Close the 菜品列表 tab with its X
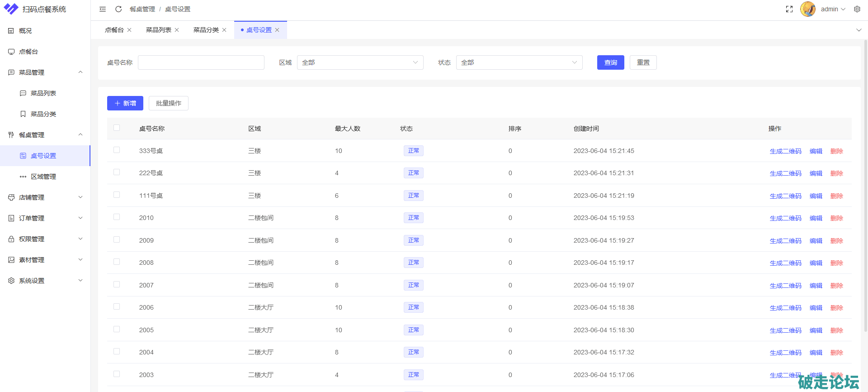The height and width of the screenshot is (392, 868). click(177, 30)
